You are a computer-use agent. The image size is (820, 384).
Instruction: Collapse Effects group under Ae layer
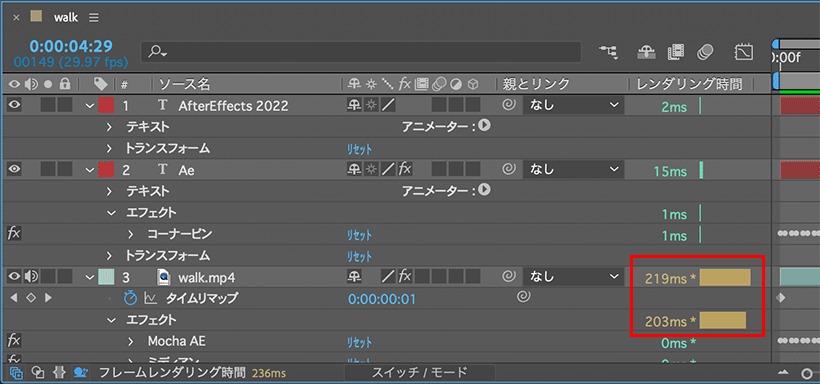coord(111,212)
